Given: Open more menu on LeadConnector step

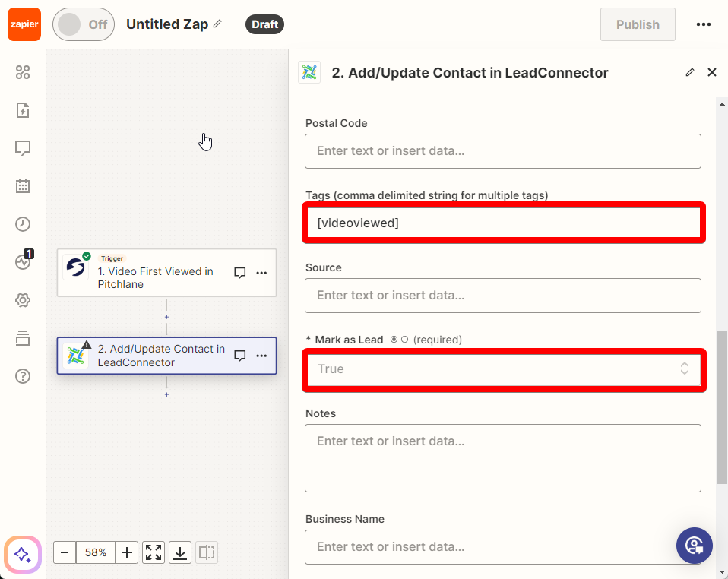Looking at the screenshot, I should point(261,356).
